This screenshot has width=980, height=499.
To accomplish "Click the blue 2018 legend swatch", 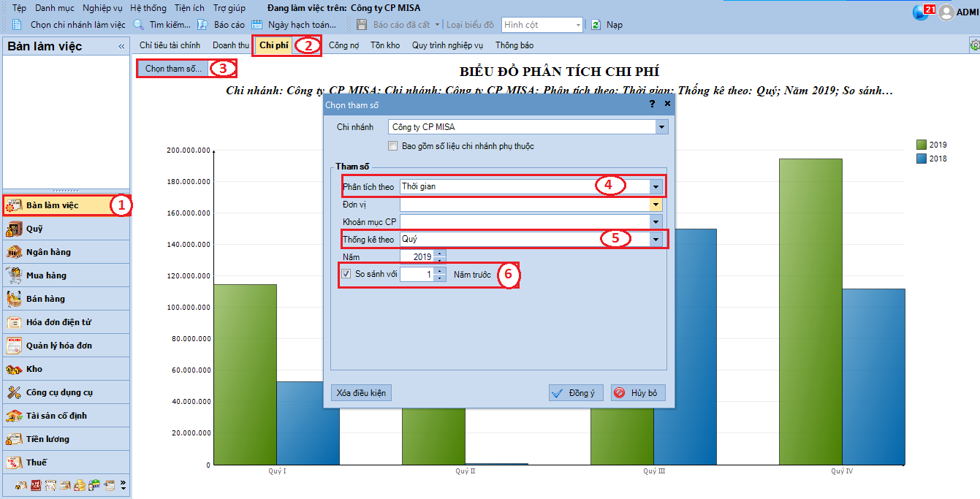I will 921,159.
